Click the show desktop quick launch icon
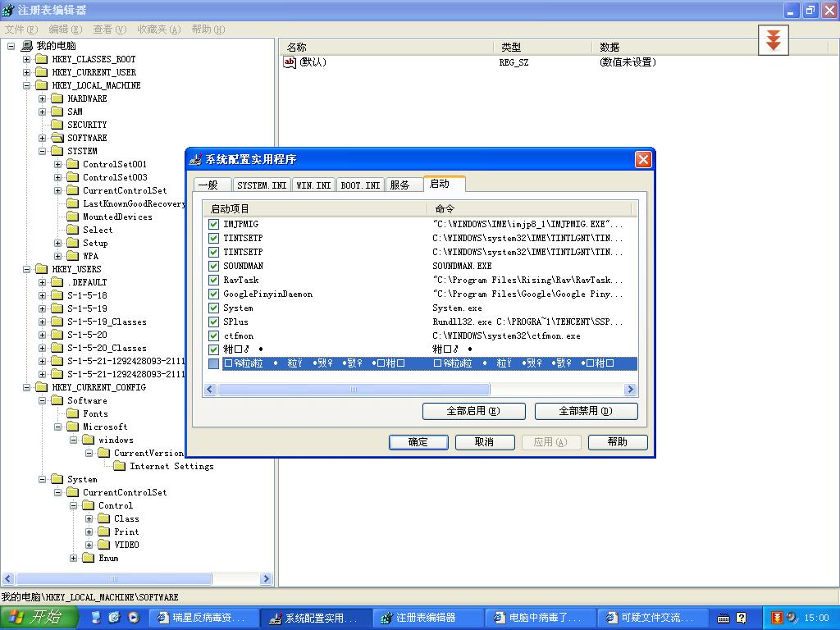The width and height of the screenshot is (840, 630). pyautogui.click(x=96, y=618)
